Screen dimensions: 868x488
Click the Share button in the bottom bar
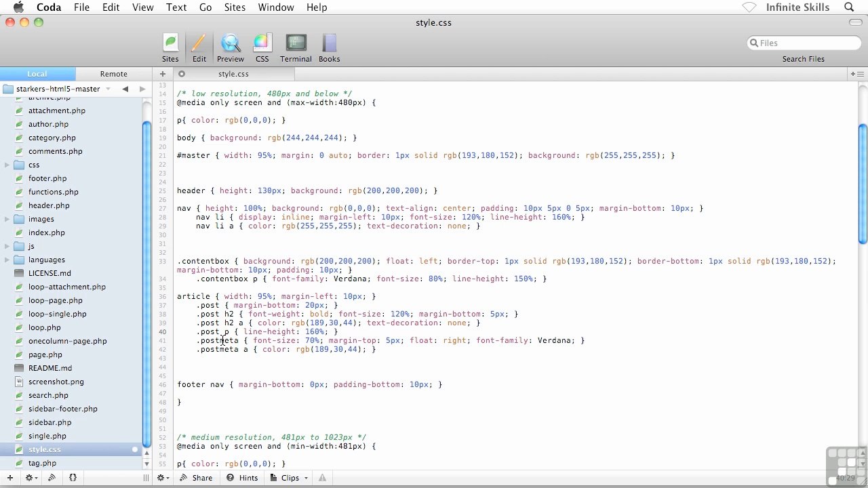pos(196,478)
